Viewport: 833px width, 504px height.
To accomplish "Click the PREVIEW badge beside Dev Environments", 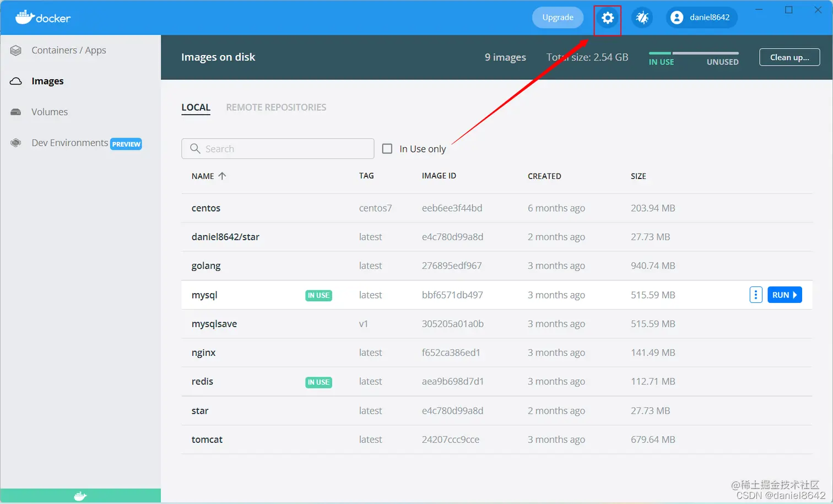I will point(126,144).
